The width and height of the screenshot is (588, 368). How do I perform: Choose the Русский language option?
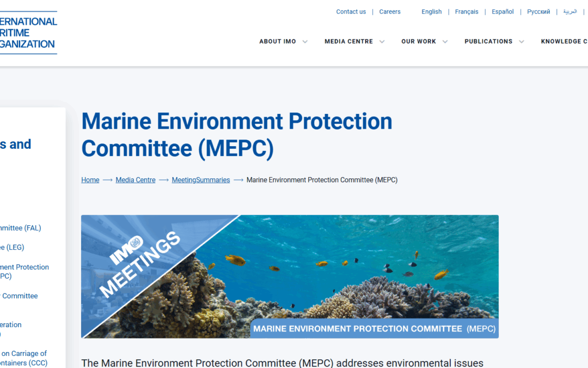(538, 11)
